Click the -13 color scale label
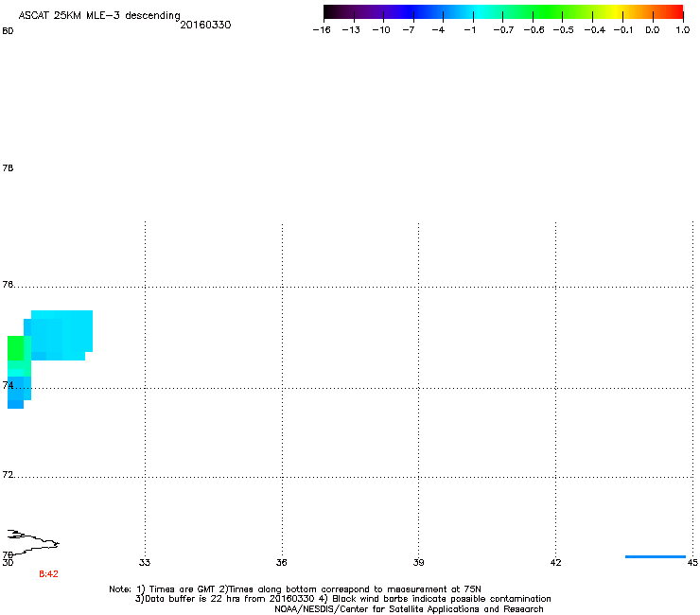 [x=351, y=30]
